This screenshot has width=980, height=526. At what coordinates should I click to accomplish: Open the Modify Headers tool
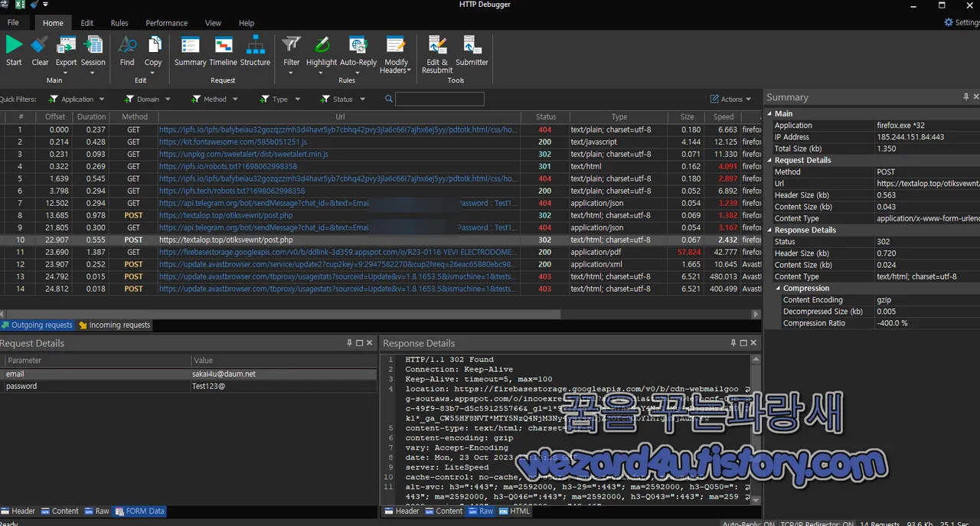tap(395, 54)
